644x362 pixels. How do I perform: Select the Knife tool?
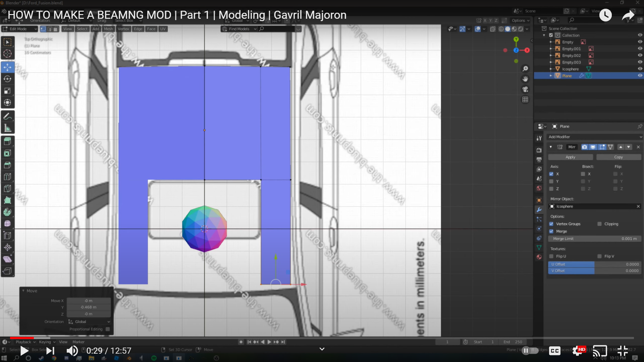7,188
